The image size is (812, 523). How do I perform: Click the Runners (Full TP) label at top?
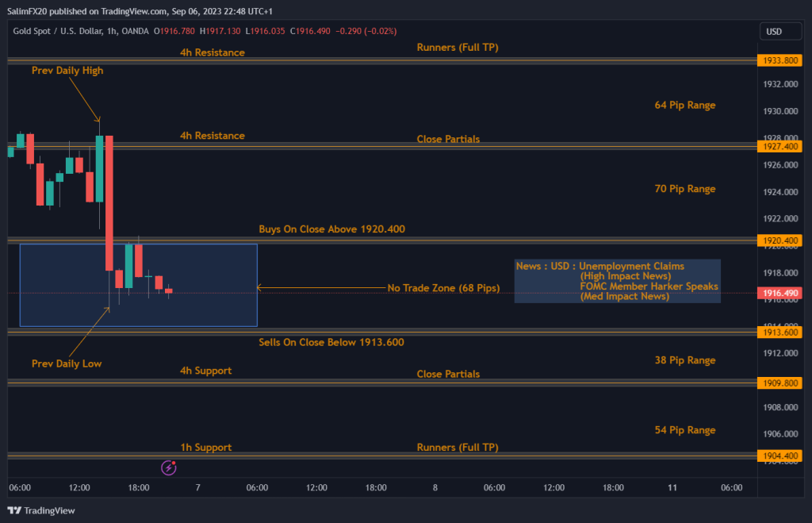point(458,48)
